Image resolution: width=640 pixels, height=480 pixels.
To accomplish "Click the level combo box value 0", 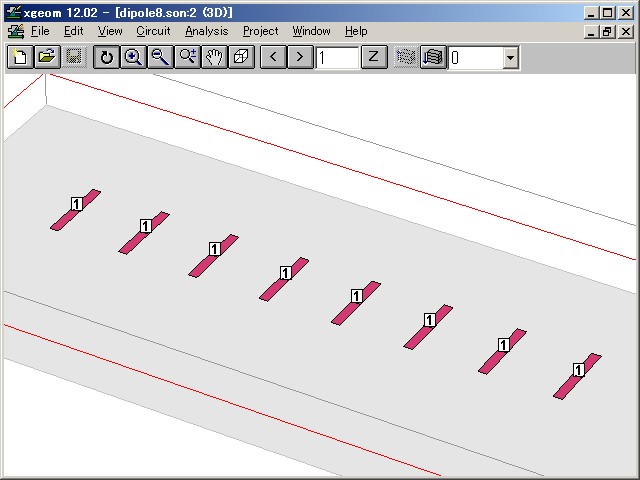I will coord(476,58).
